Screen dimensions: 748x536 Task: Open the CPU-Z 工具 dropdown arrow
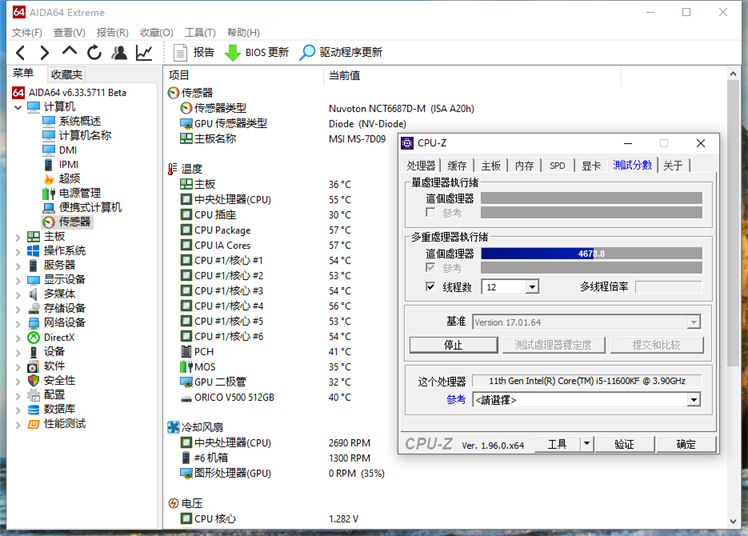(586, 444)
